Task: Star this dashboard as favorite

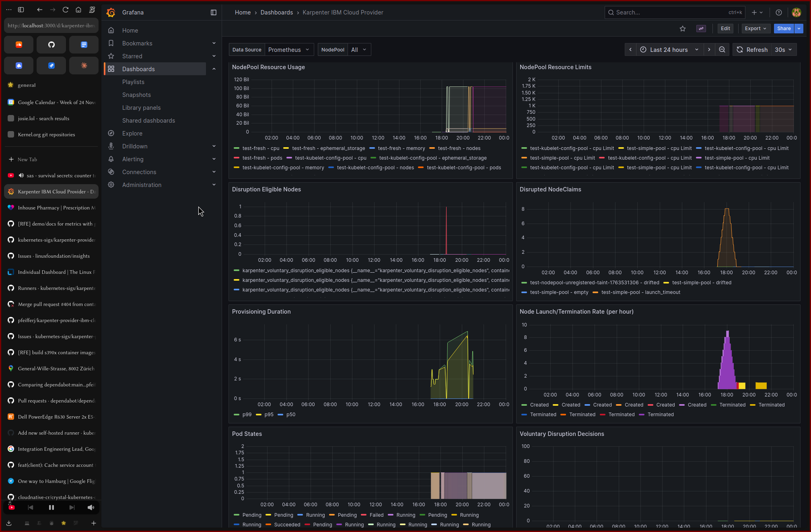Action: pyautogui.click(x=683, y=29)
